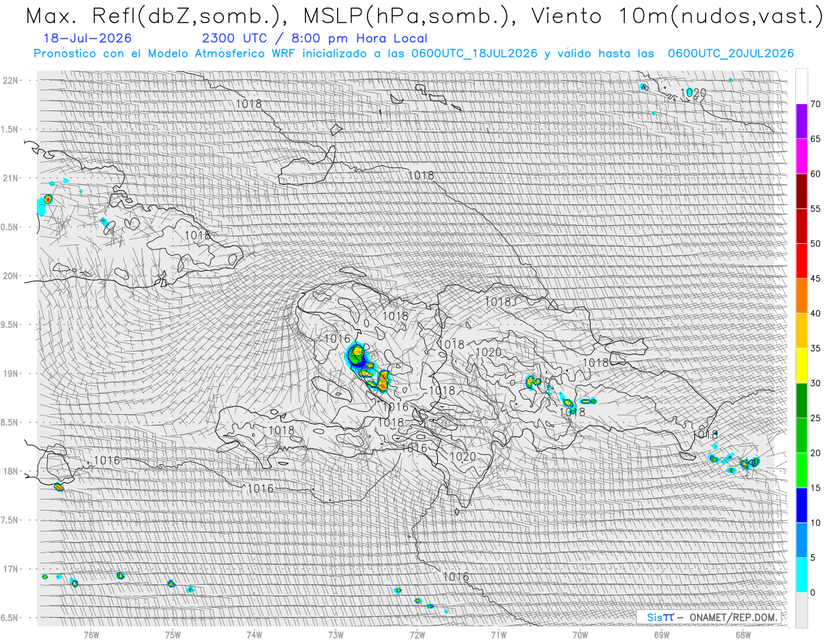
Task: Click the cyan 0-5 dBZ colorbar segment
Action: [x=801, y=575]
